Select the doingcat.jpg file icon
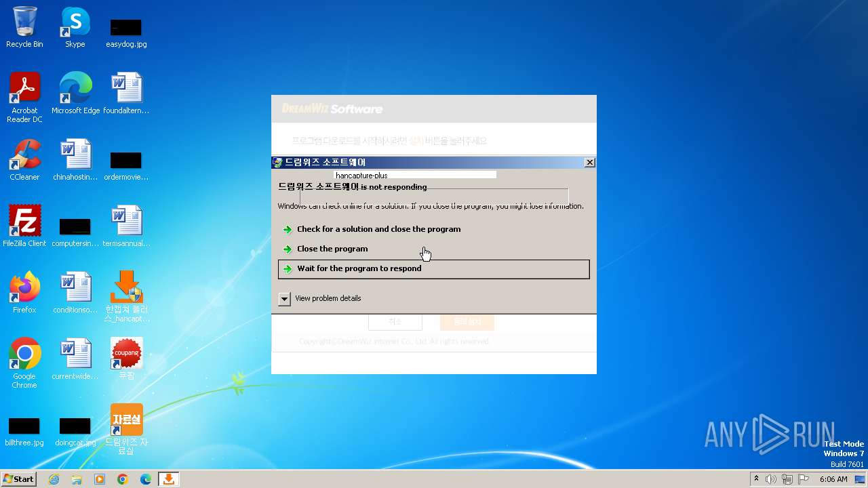The image size is (868, 488). [75, 430]
